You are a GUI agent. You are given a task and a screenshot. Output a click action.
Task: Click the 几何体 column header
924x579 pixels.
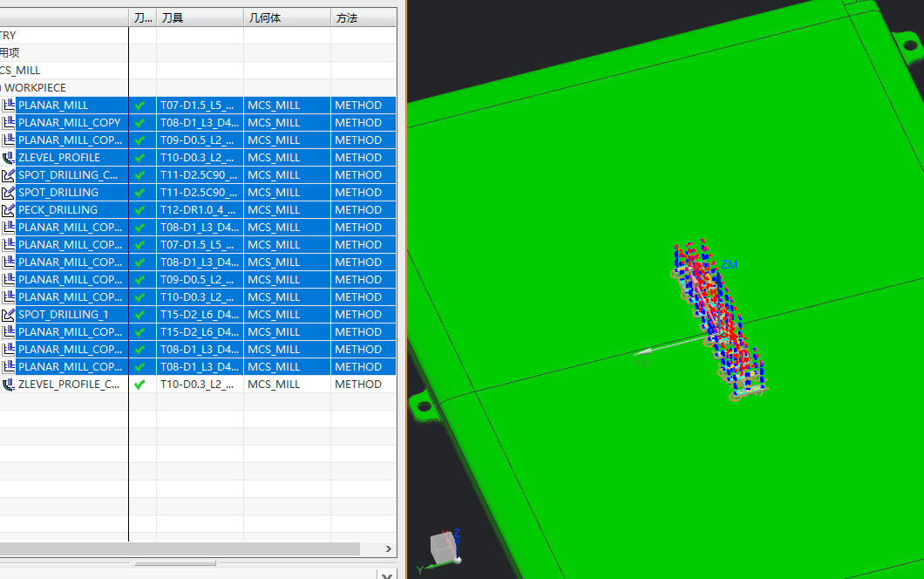[287, 17]
